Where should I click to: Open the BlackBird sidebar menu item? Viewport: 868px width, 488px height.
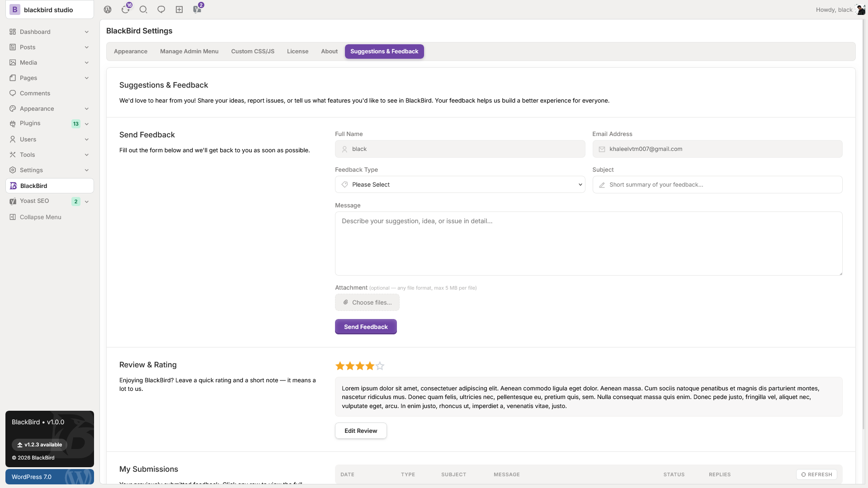click(x=50, y=186)
